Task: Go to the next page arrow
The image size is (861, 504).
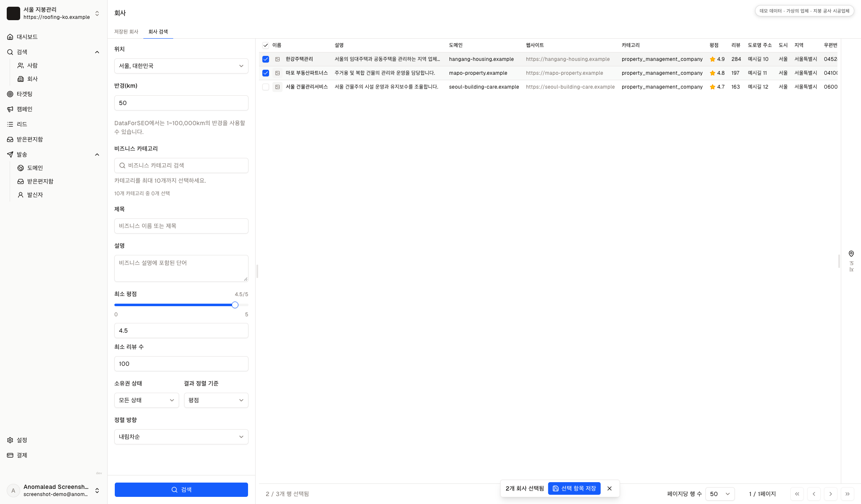Action: click(831, 494)
